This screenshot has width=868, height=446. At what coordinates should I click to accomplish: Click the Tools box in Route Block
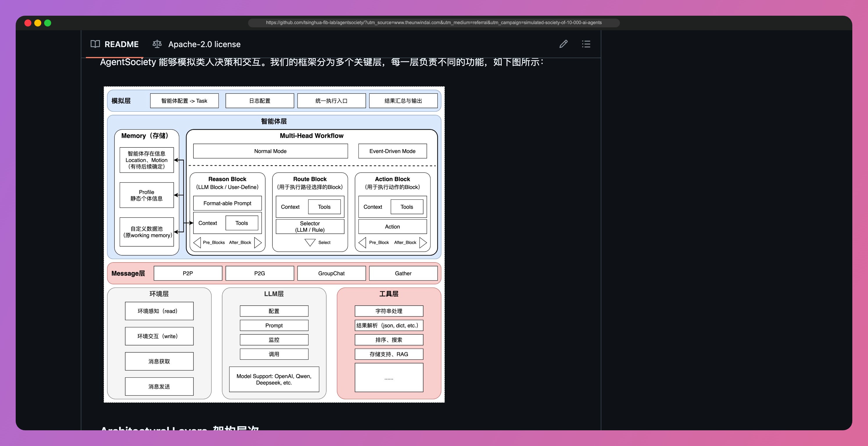tap(324, 207)
